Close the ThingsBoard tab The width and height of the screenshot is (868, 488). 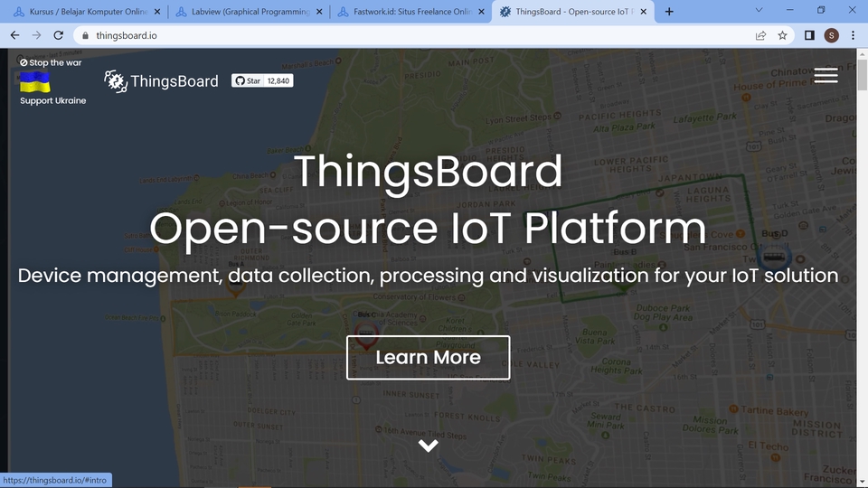click(x=643, y=12)
